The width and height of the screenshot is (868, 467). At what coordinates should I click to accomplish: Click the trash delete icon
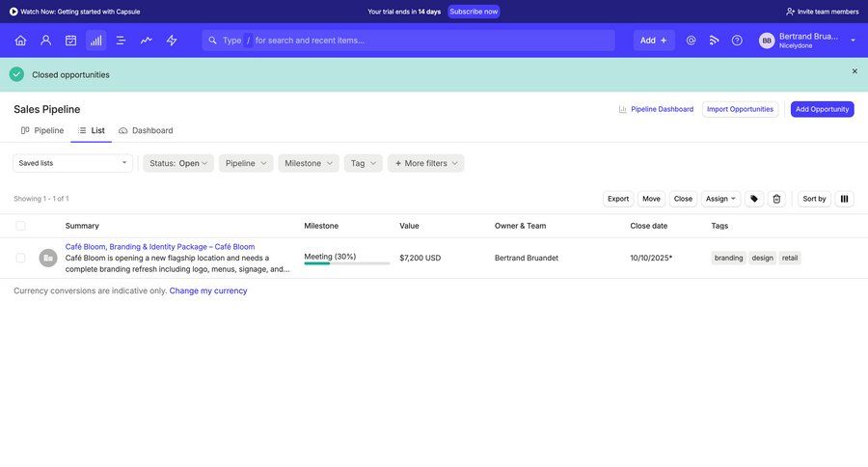(x=776, y=199)
